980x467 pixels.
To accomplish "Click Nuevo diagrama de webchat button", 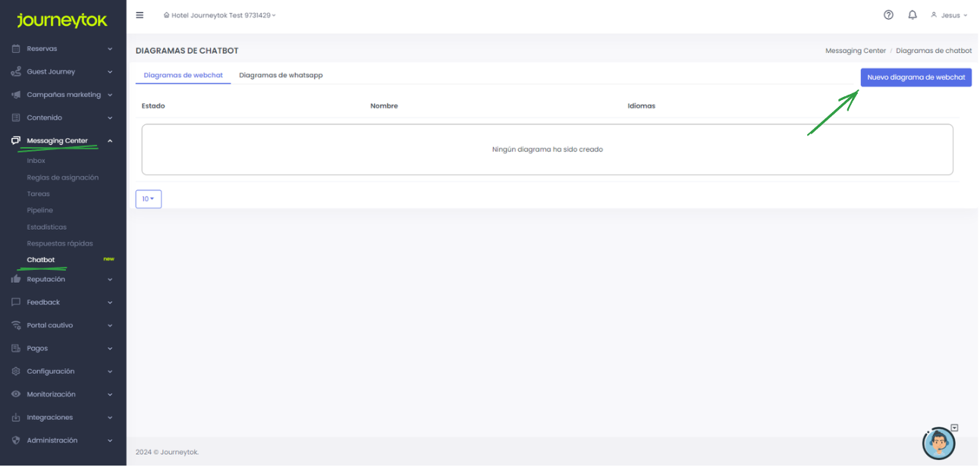I will tap(916, 77).
